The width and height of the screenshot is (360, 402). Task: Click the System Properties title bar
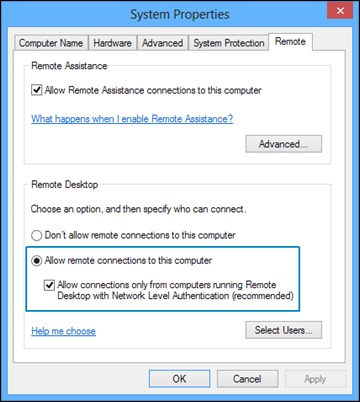tap(180, 14)
